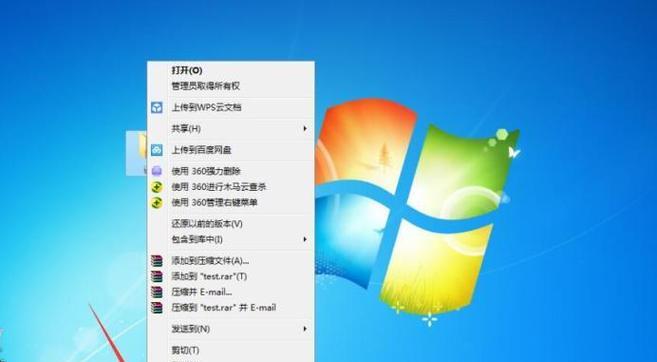Screen dimensions: 657x362
Task: Expand the 包含到库中(I) arrow
Action: point(305,240)
